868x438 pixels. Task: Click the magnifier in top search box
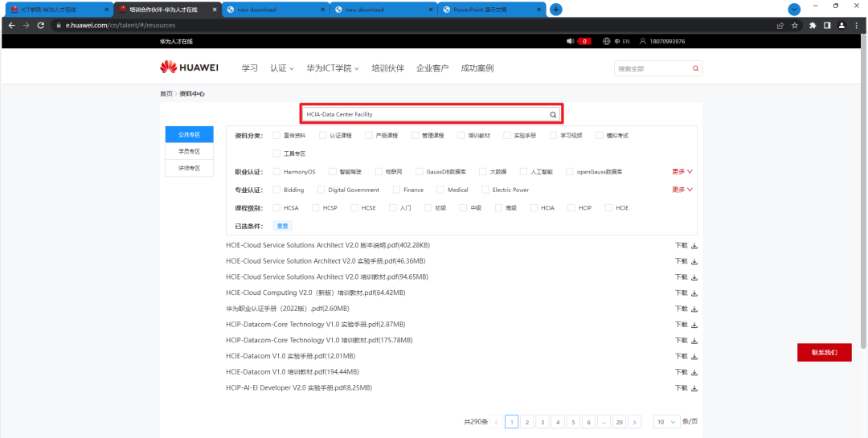pyautogui.click(x=695, y=68)
